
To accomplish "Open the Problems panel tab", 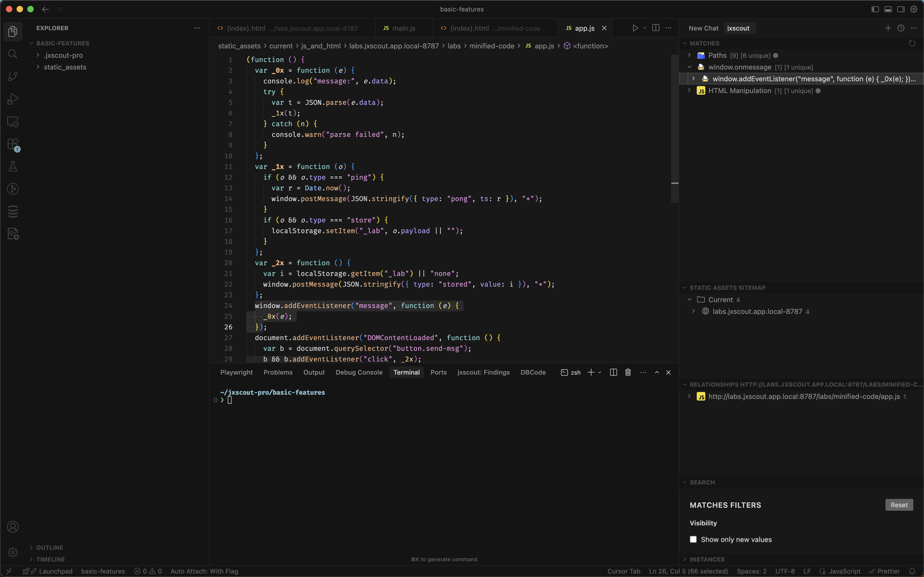I will [x=278, y=372].
